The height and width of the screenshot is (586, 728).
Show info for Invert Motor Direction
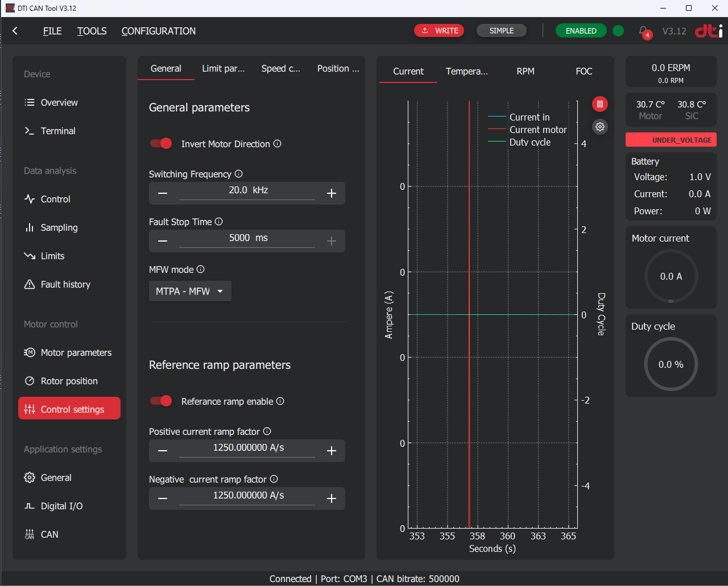pyautogui.click(x=278, y=144)
